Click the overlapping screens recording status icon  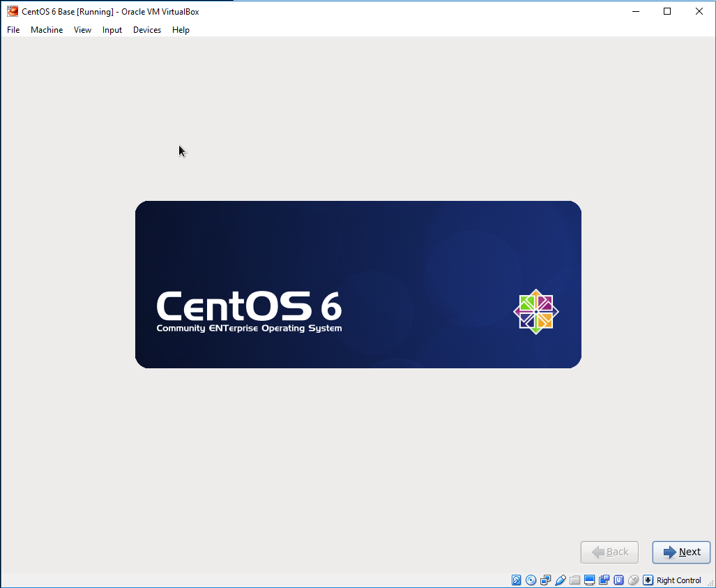click(604, 580)
